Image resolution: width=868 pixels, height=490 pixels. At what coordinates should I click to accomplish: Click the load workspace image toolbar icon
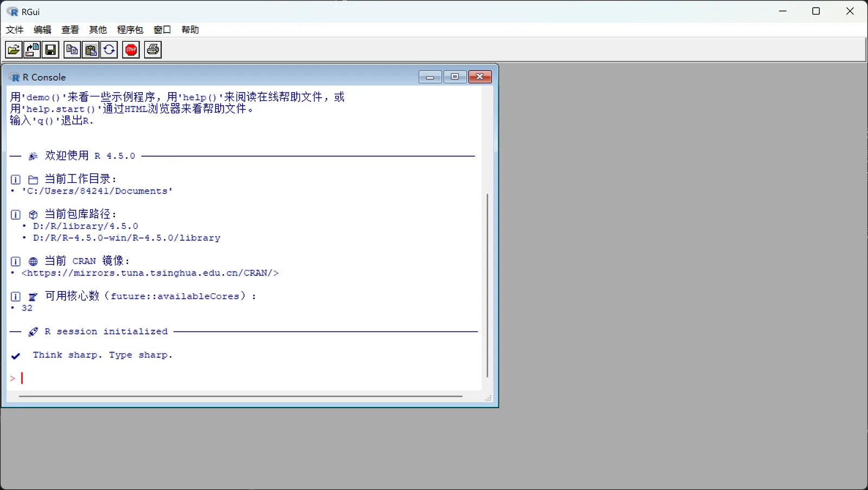32,50
